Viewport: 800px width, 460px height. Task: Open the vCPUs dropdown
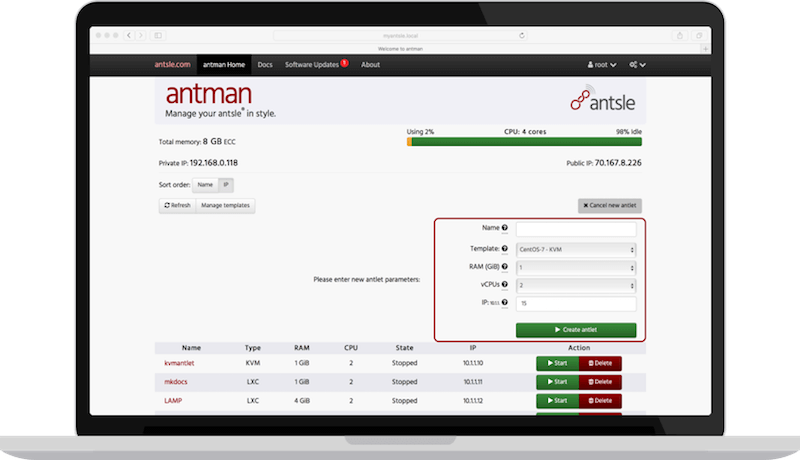coord(576,286)
